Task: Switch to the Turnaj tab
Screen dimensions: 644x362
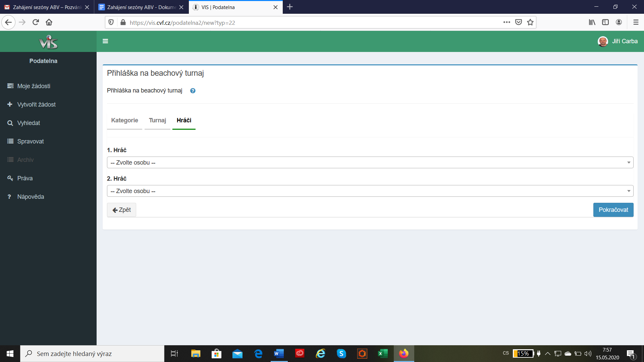Action: 157,120
